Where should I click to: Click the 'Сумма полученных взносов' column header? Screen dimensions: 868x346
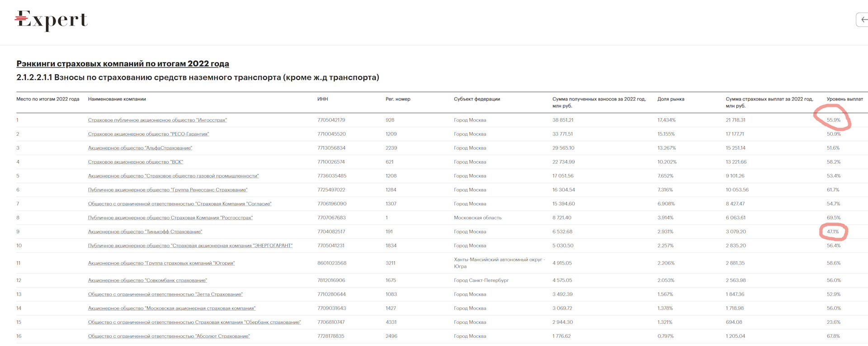tap(599, 102)
